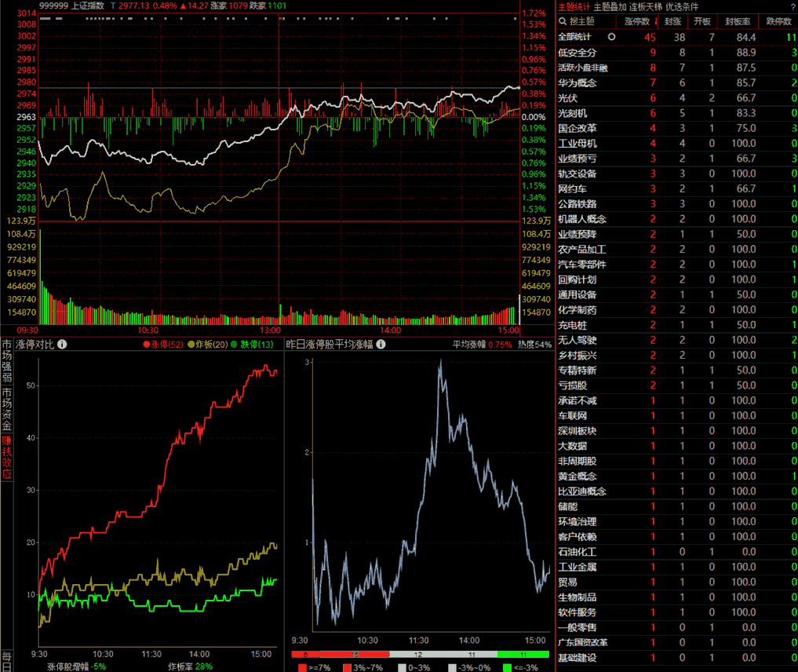Select the 充电桩 theme row
The height and width of the screenshot is (672, 798).
coord(677,325)
